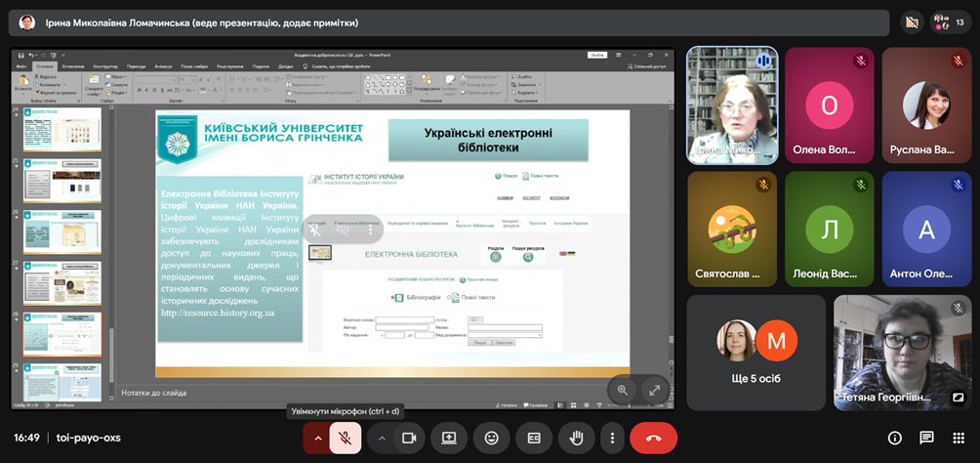Open the chat panel
Screen dimensions: 980x463
tap(926, 438)
